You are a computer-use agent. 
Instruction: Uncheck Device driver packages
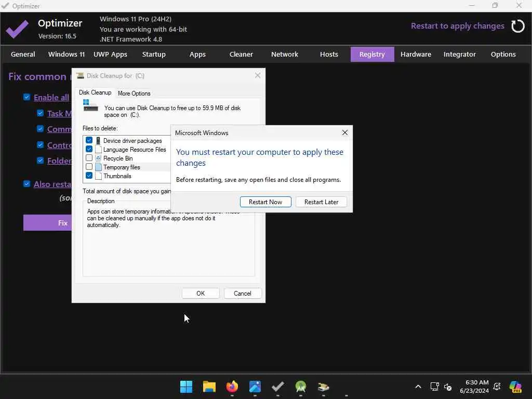pos(89,140)
